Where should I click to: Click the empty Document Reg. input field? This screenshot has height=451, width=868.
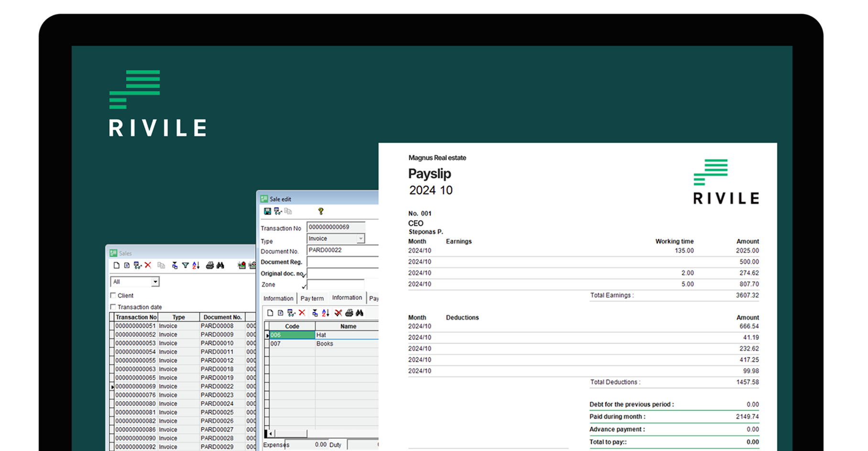pyautogui.click(x=342, y=262)
